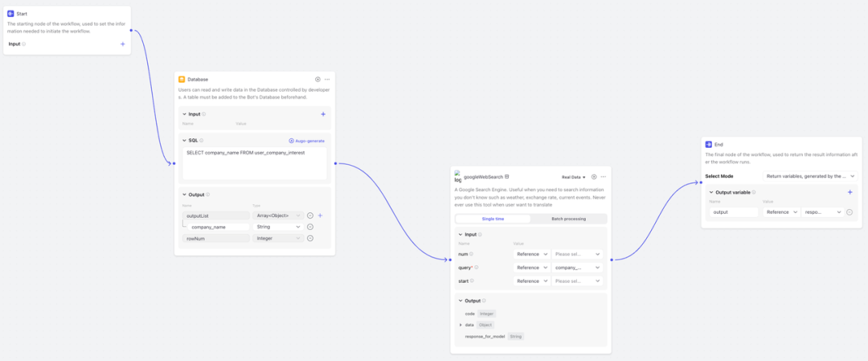
Task: Click the SQL query text area
Action: 254,163
